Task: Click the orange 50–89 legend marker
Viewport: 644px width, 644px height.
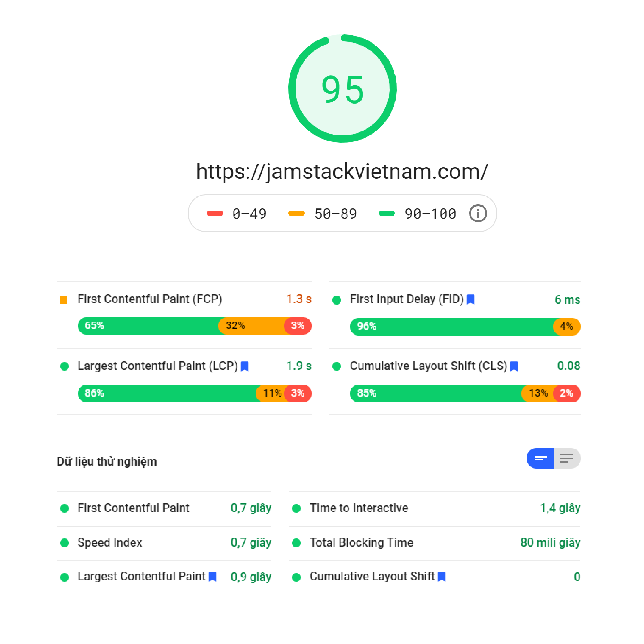Action: [x=296, y=213]
